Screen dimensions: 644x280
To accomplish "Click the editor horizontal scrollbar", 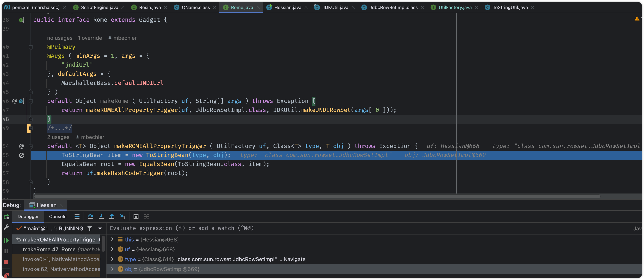I will [317, 196].
